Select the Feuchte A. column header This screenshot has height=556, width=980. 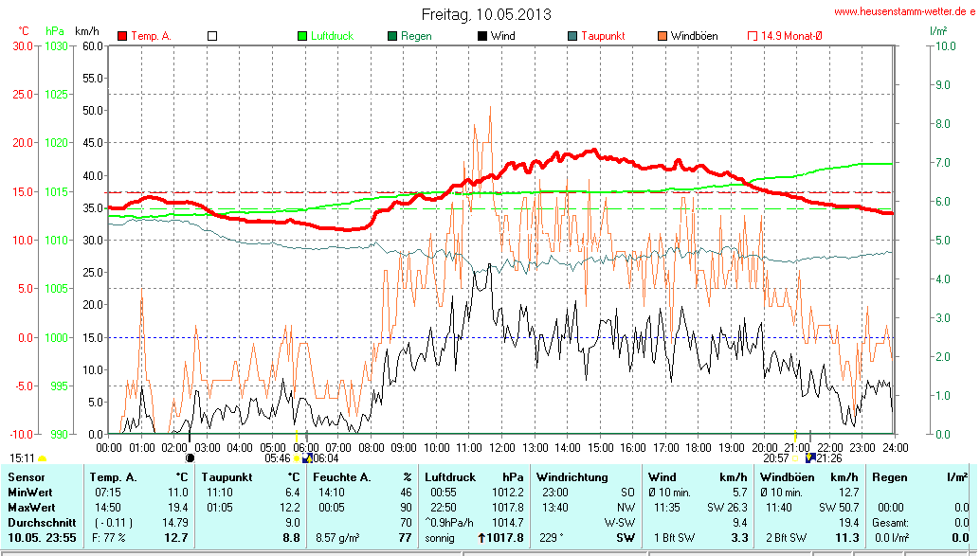point(341,476)
